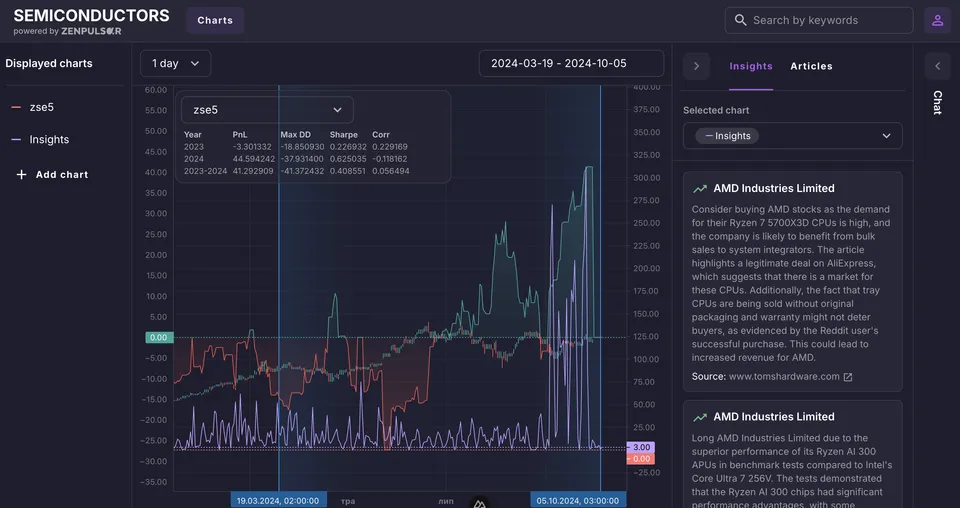Select the Insights tab
960x508 pixels.
click(751, 66)
